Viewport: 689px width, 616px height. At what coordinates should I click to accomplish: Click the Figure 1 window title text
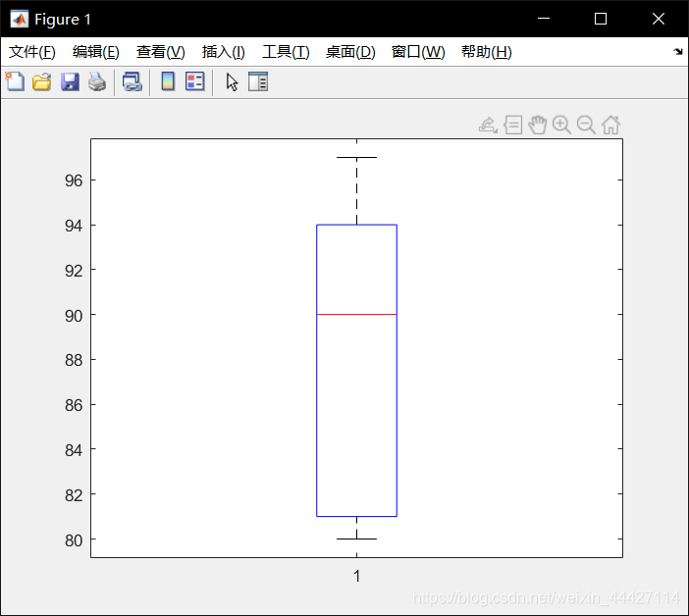[x=63, y=20]
